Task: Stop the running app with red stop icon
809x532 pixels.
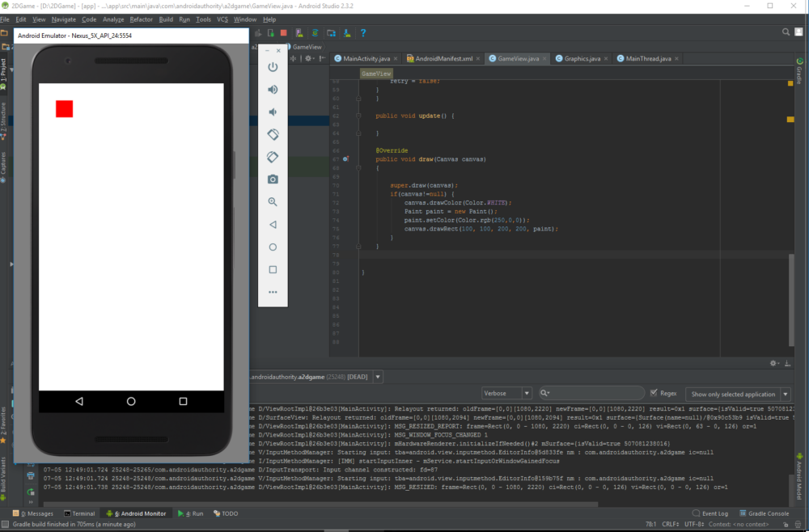Action: [284, 33]
